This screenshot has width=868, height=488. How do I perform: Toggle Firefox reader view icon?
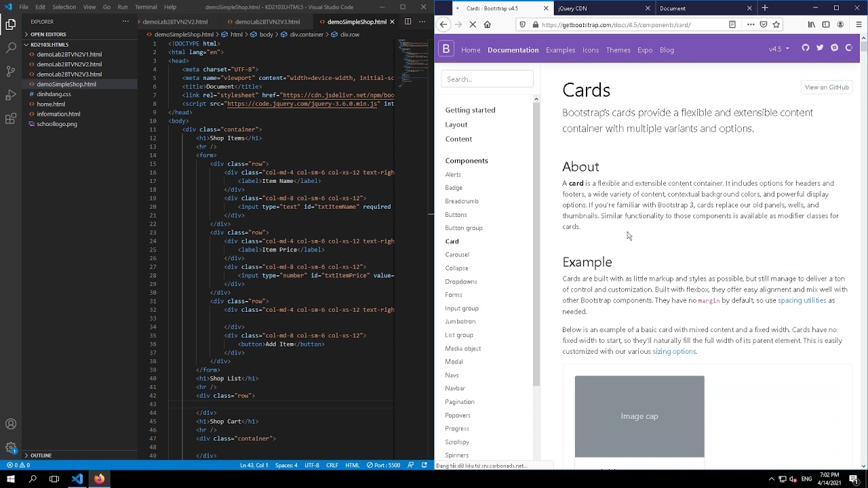coord(732,24)
